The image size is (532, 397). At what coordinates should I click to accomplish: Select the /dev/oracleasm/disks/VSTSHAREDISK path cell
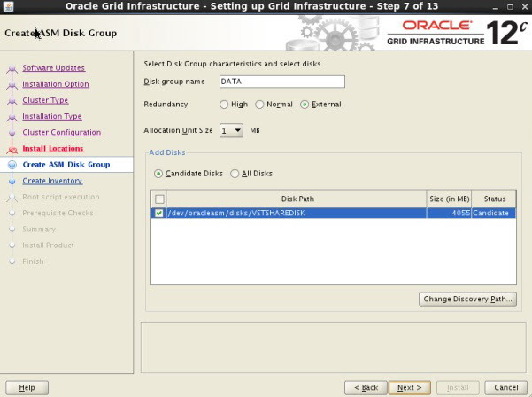tap(297, 214)
